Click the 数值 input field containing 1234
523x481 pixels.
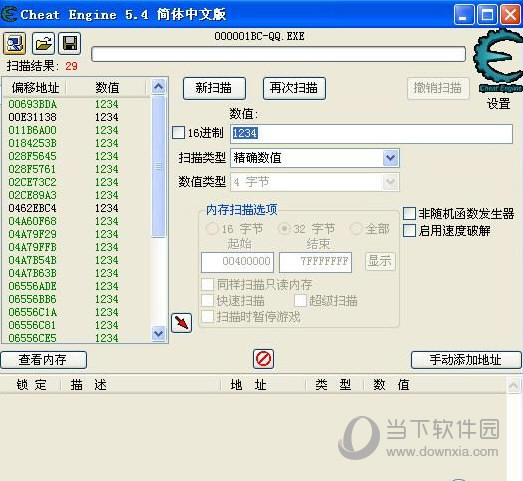[x=371, y=134]
